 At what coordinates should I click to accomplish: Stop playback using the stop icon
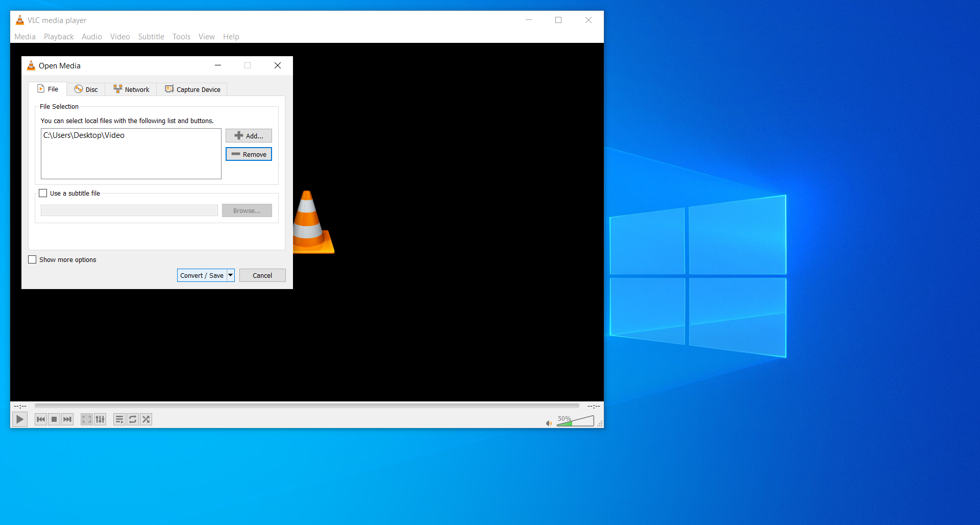pyautogui.click(x=54, y=419)
